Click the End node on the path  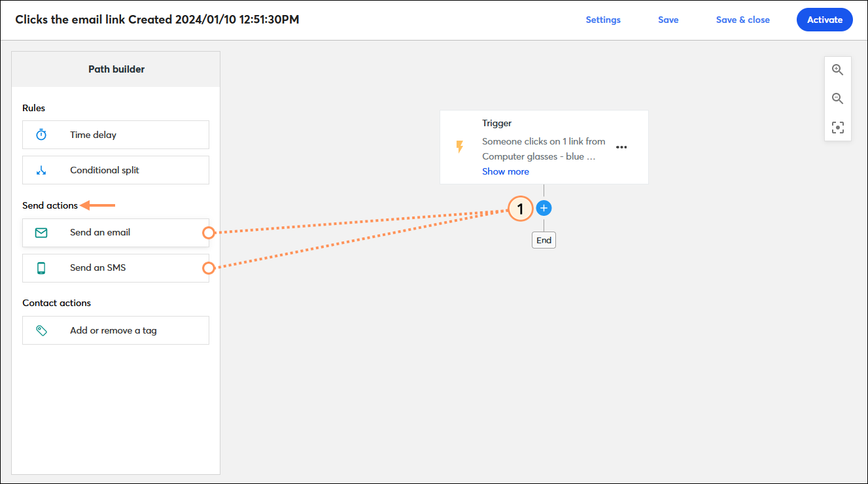point(544,239)
